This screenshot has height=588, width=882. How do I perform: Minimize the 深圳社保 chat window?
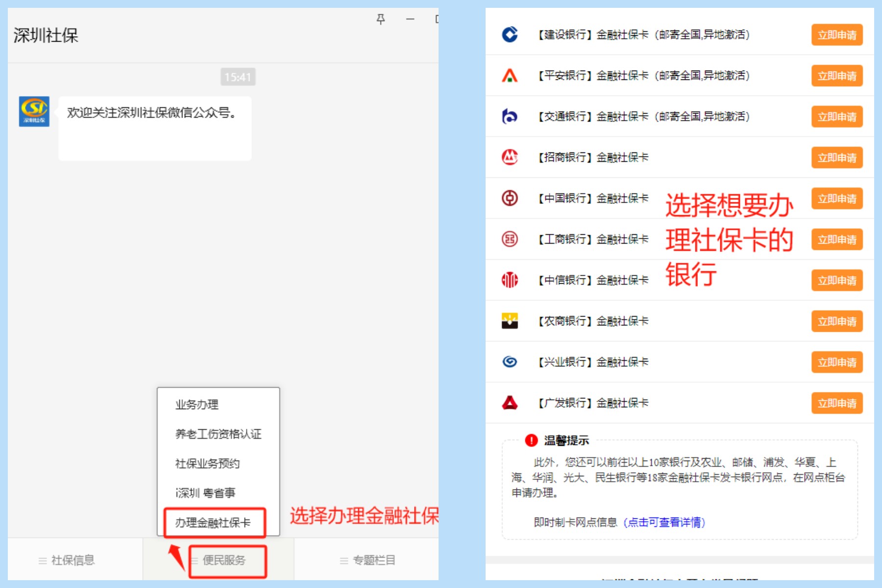(410, 19)
